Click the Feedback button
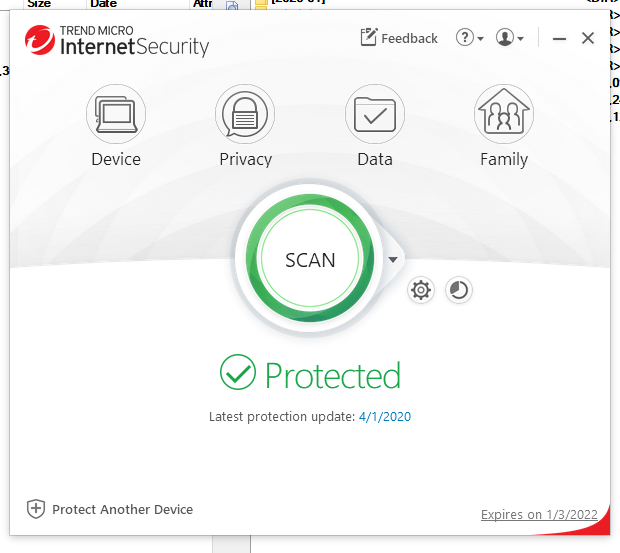Viewport: 620px width, 553px height. tap(399, 38)
